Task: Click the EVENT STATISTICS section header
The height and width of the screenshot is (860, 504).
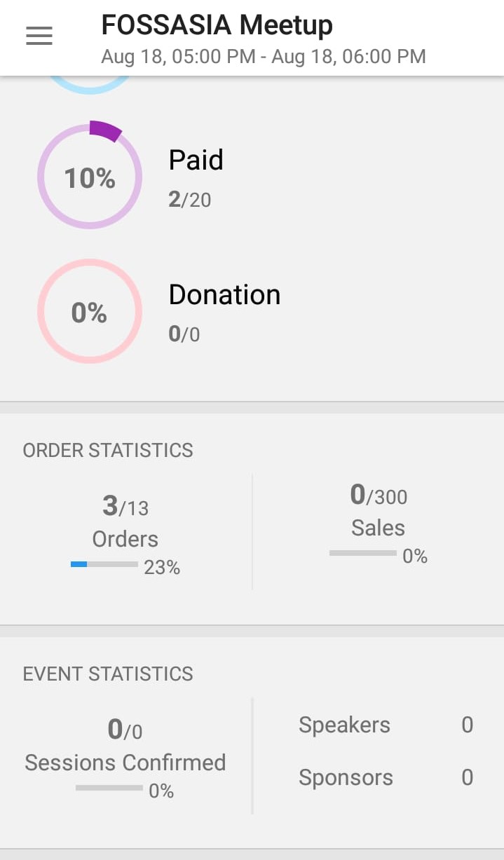Action: coord(108,674)
